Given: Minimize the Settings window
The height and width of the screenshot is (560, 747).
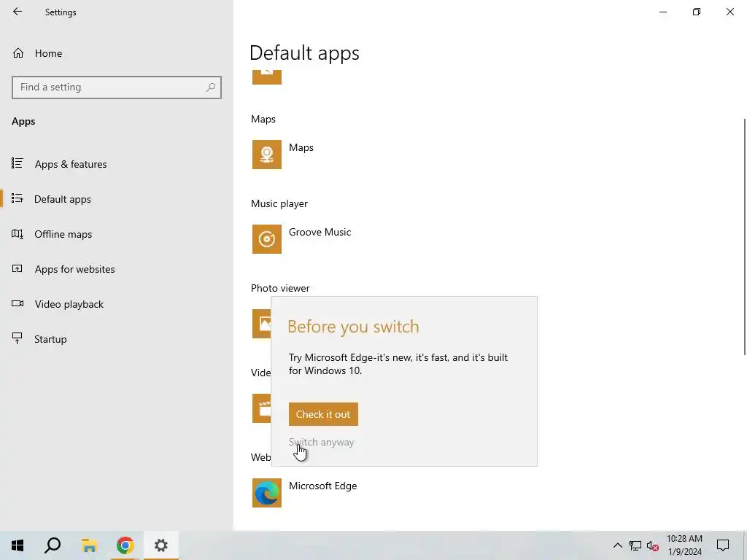Looking at the screenshot, I should [663, 12].
